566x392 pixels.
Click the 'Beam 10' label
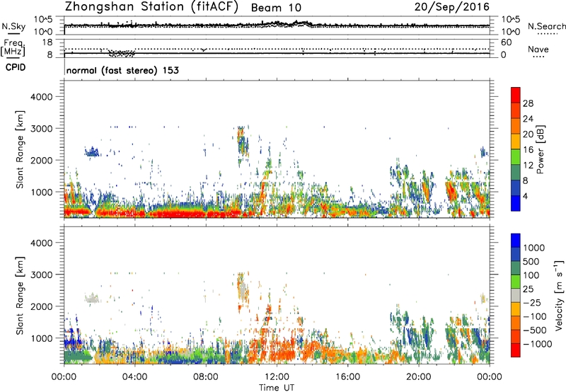pyautogui.click(x=276, y=8)
